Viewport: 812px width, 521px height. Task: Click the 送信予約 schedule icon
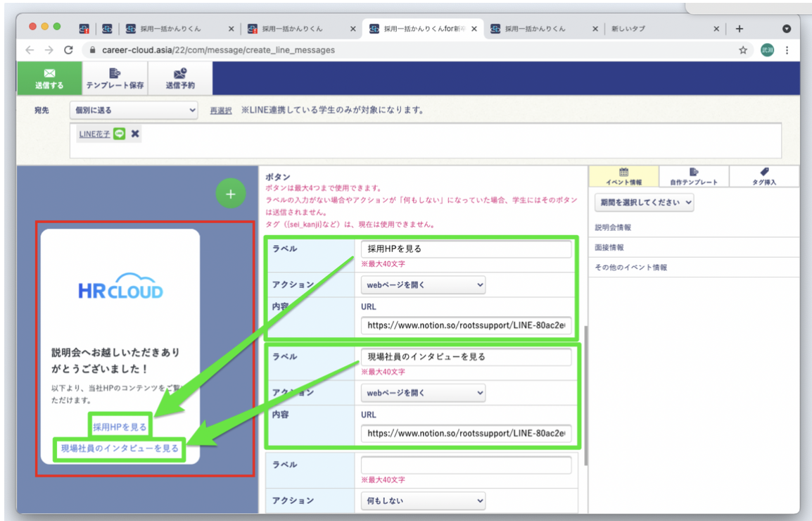(180, 73)
